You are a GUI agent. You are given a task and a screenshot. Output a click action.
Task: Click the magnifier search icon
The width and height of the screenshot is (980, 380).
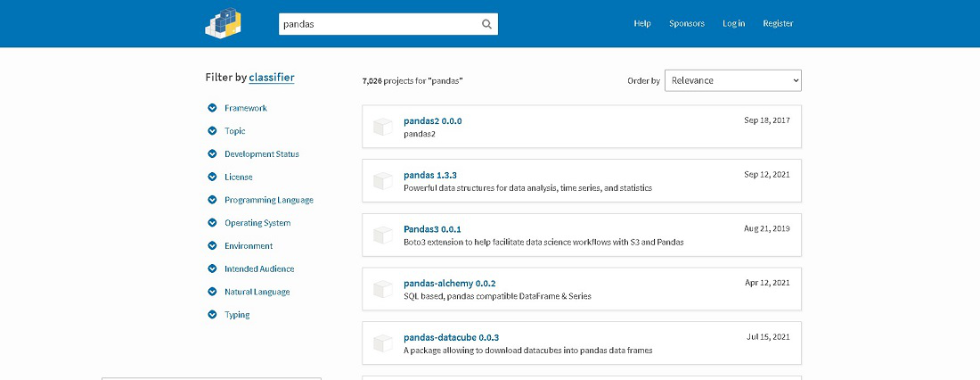(486, 24)
